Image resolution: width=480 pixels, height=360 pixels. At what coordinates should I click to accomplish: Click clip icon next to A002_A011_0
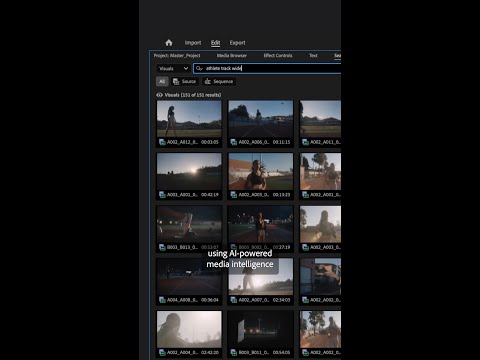pos(305,142)
